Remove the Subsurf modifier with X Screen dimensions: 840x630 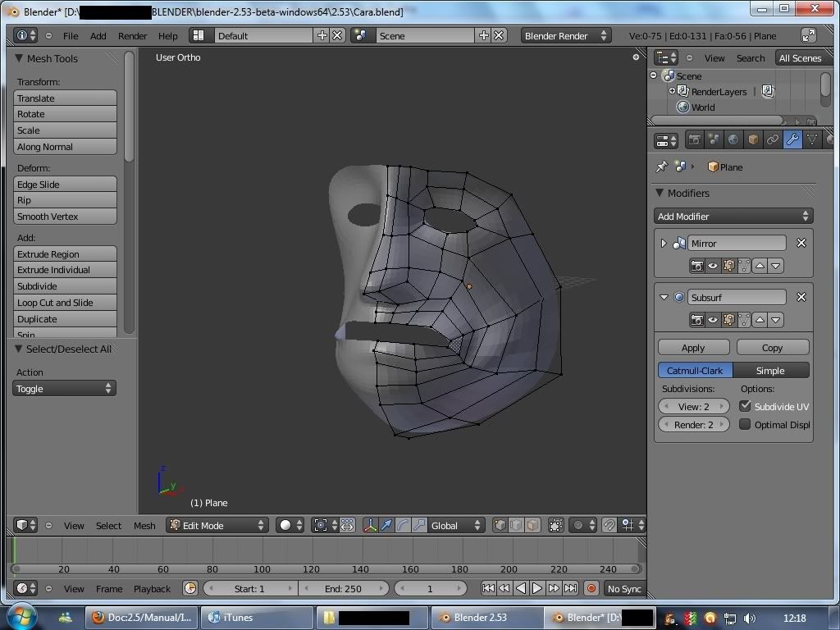[801, 297]
